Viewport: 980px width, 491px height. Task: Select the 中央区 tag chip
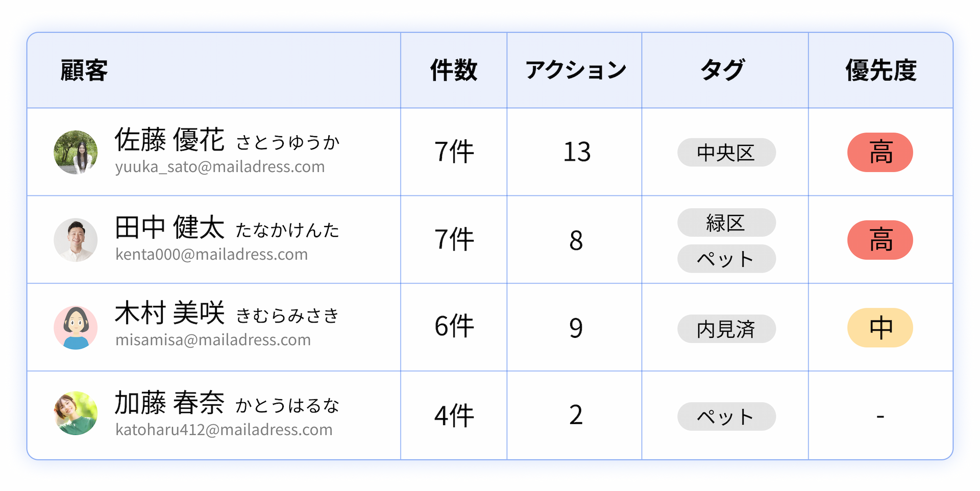pyautogui.click(x=726, y=153)
